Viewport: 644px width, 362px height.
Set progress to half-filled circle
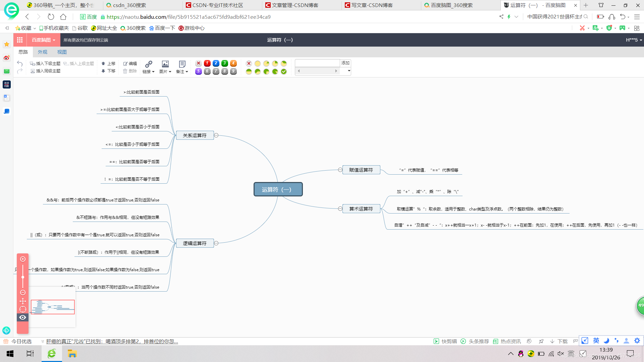(249, 71)
